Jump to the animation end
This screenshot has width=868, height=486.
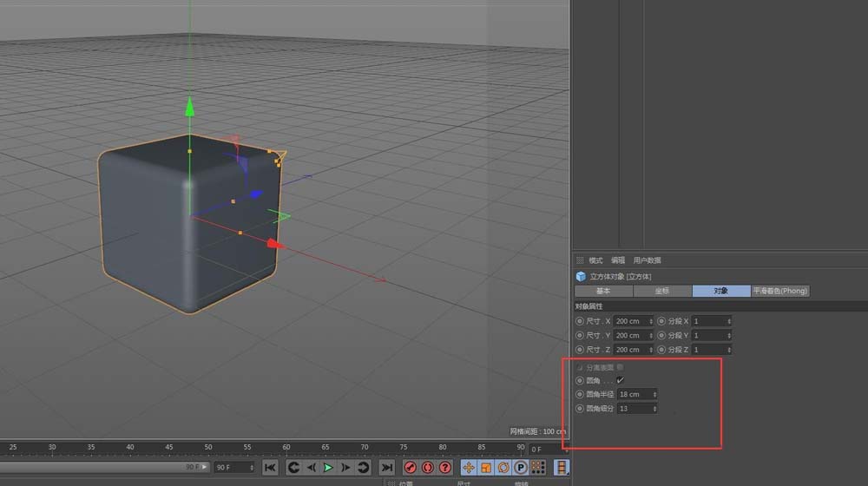tap(387, 468)
